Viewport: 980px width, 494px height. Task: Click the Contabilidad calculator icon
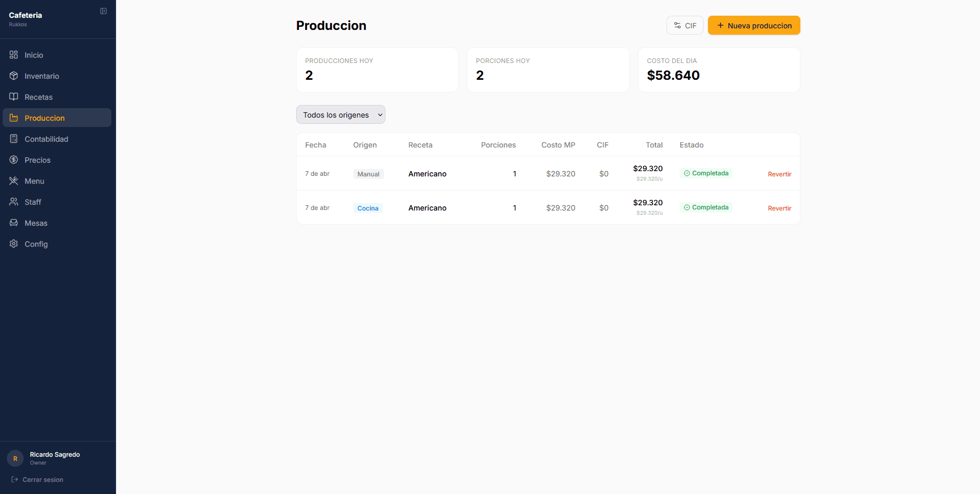(x=14, y=139)
